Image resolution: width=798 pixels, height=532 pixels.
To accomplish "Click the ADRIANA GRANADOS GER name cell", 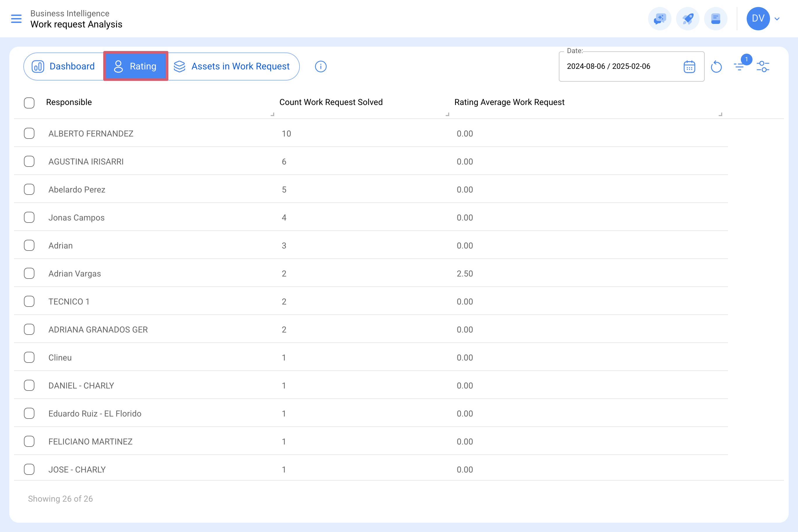I will click(98, 330).
